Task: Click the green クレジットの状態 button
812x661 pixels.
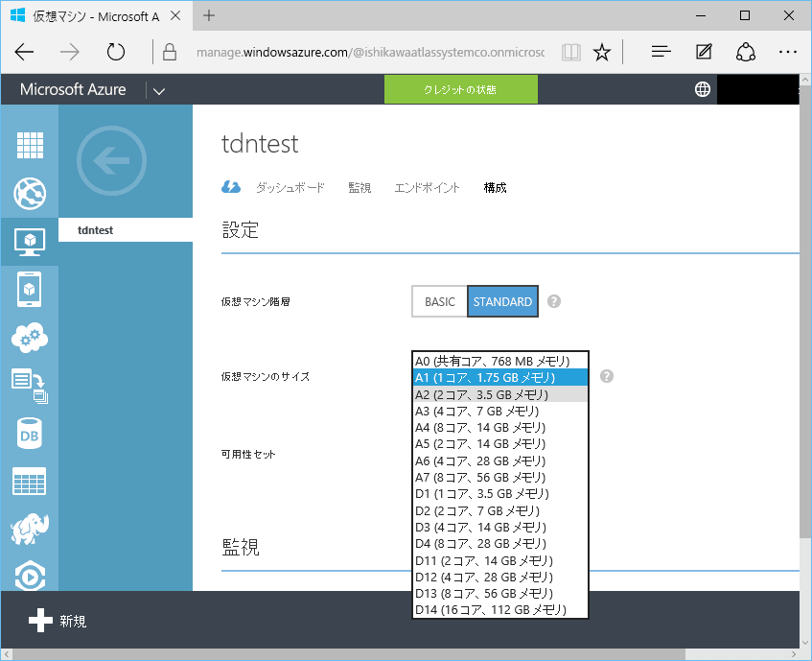Action: (460, 89)
